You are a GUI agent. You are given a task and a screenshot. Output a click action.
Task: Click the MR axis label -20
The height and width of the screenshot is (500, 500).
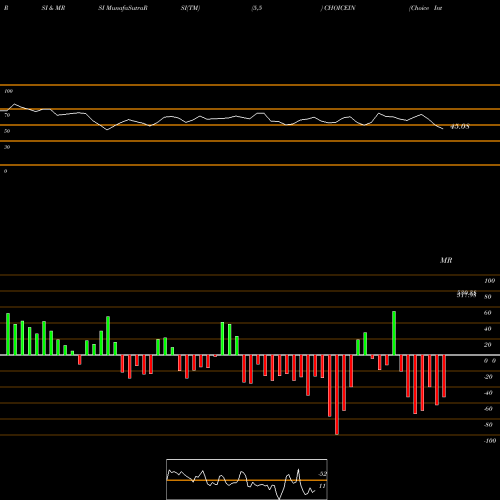[x=488, y=377]
